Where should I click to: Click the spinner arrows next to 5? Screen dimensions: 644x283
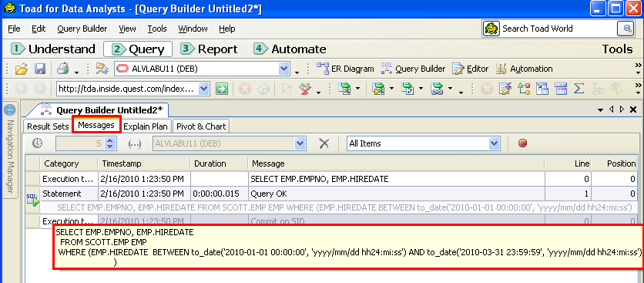pyautogui.click(x=109, y=143)
